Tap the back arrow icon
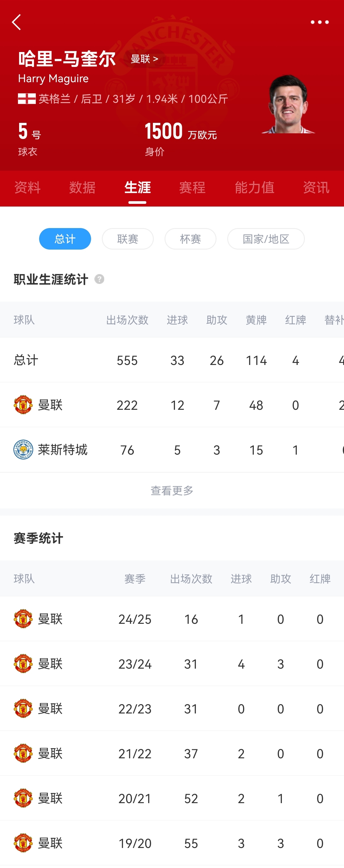This screenshot has width=344, height=868. point(16,22)
